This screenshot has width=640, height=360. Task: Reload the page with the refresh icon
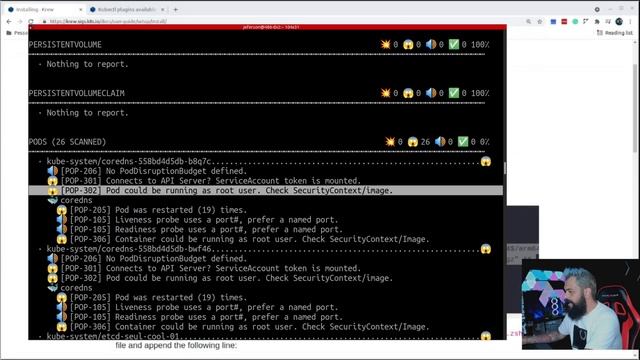point(31,21)
